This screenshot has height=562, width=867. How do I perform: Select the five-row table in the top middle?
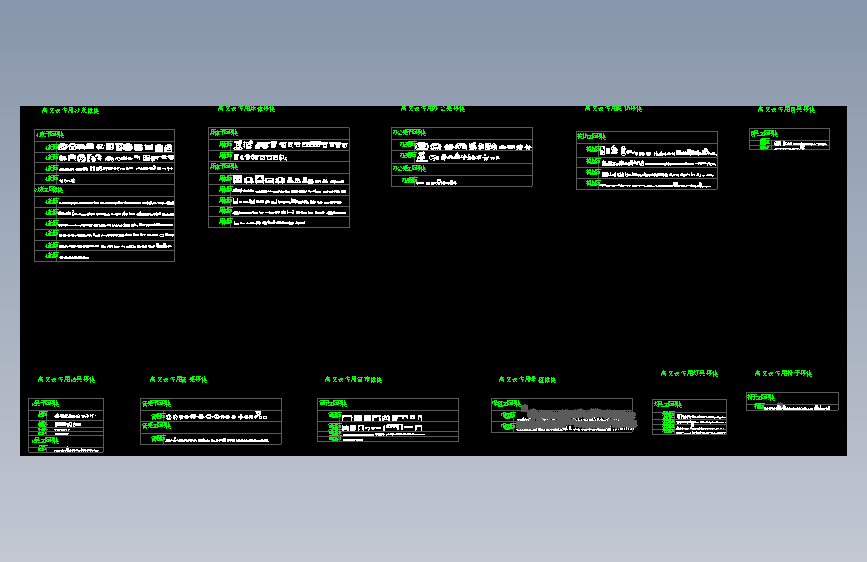462,157
